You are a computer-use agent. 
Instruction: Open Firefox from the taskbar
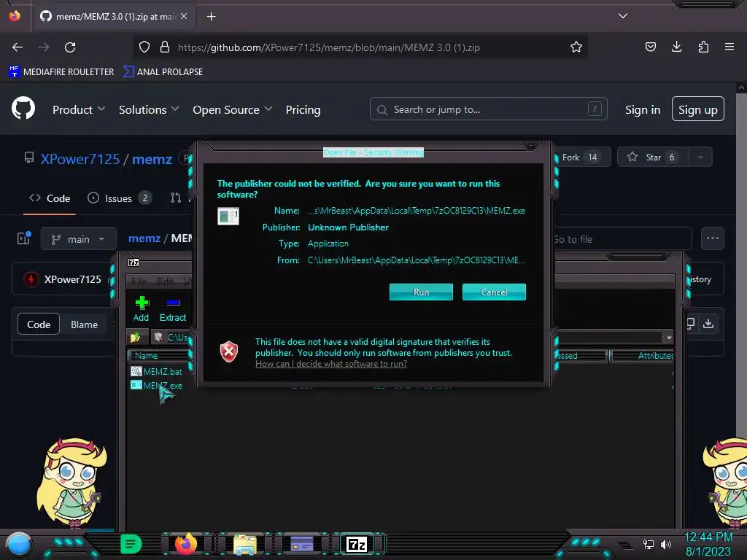point(186,544)
